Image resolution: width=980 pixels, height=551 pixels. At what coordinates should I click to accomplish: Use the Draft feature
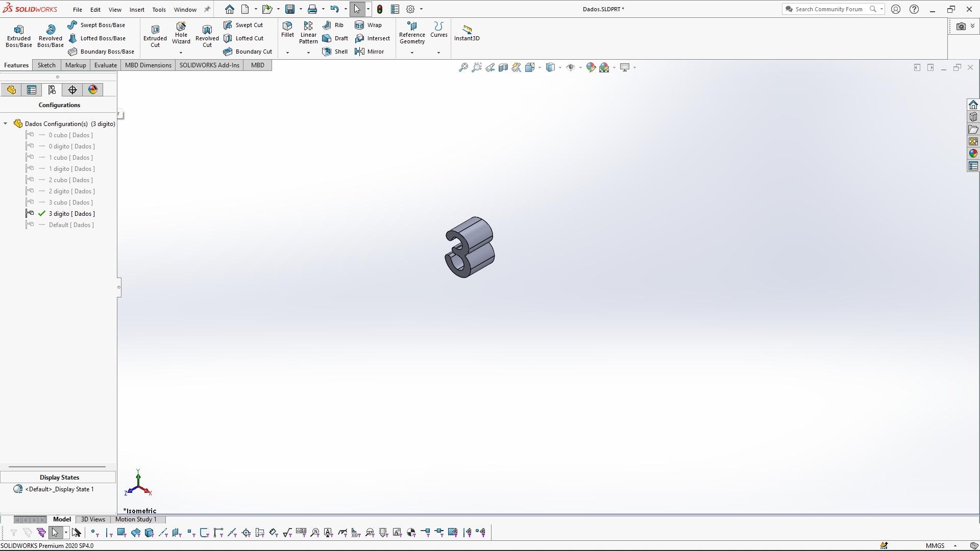(335, 38)
